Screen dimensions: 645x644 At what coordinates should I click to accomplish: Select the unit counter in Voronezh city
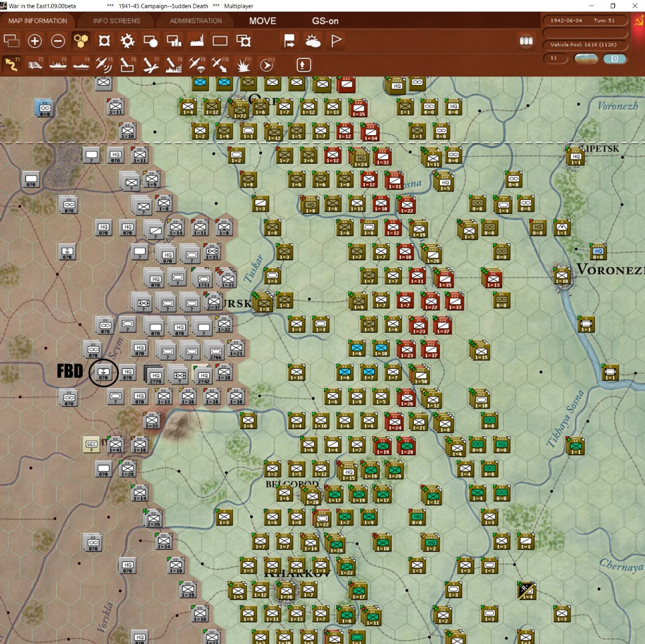coord(562,275)
